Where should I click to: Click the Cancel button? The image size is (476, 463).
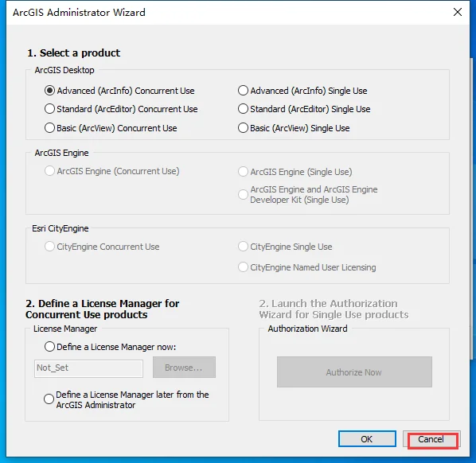tap(431, 439)
